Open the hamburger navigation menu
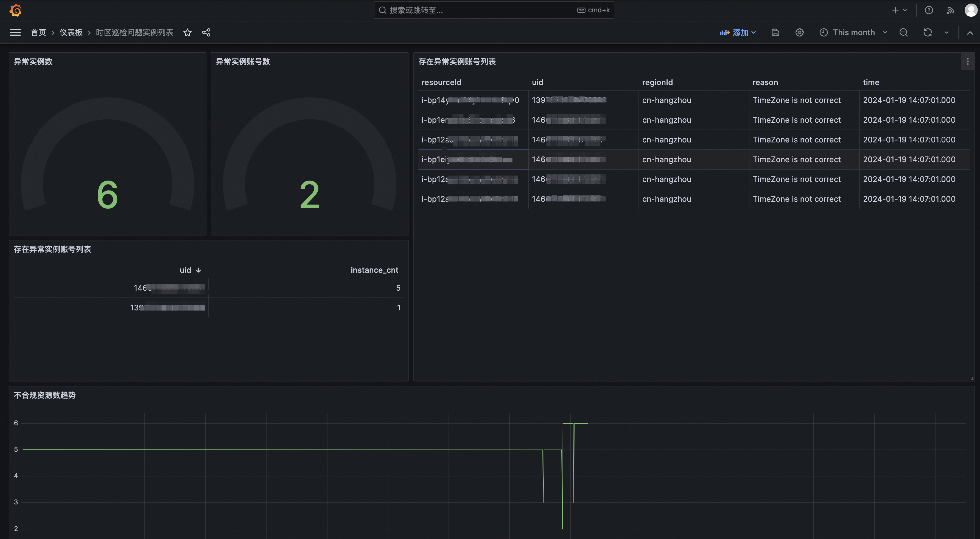Screen dimensions: 980x539 tap(15, 32)
